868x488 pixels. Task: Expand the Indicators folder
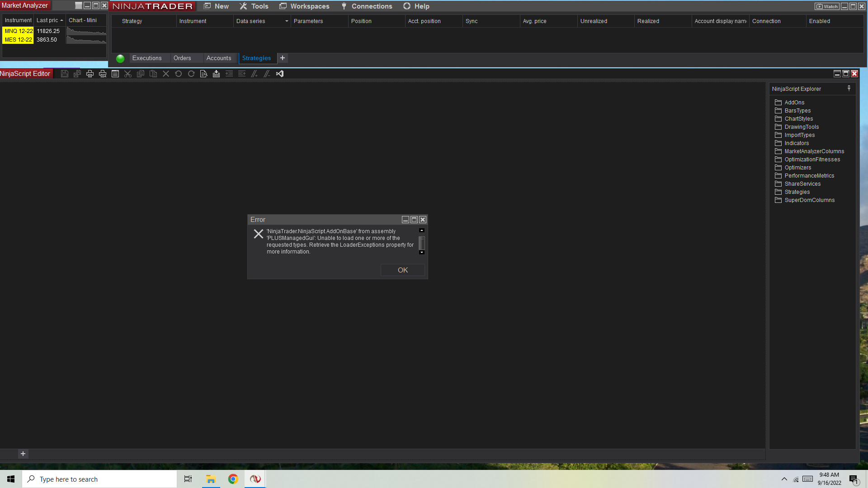point(797,143)
